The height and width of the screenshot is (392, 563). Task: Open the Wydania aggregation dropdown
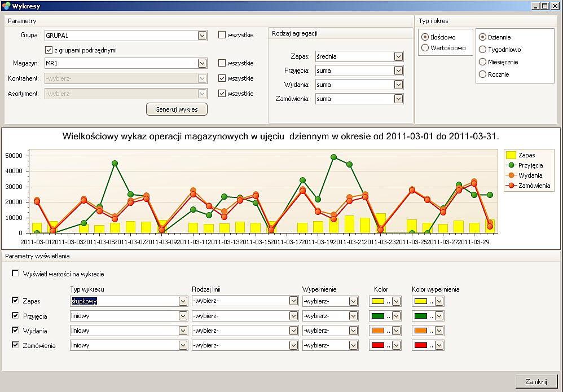click(x=398, y=85)
